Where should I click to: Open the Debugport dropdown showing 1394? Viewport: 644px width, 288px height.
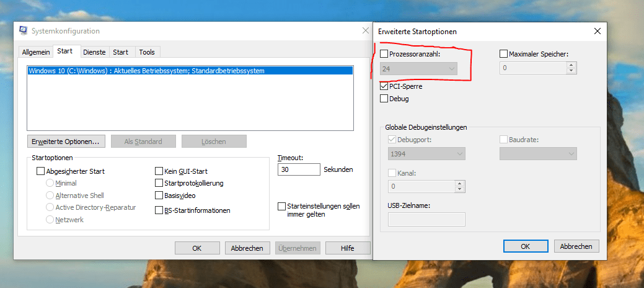(426, 154)
